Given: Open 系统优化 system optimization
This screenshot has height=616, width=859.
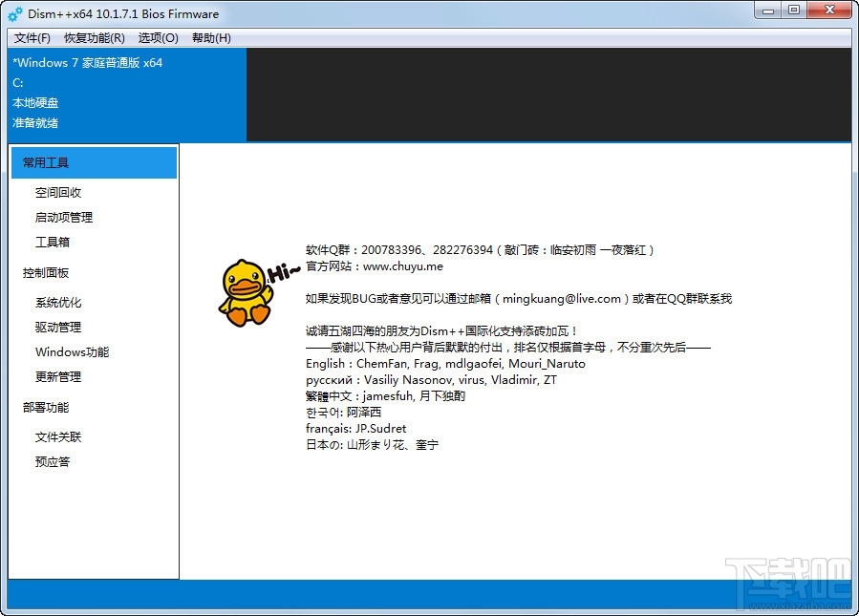Looking at the screenshot, I should [58, 302].
